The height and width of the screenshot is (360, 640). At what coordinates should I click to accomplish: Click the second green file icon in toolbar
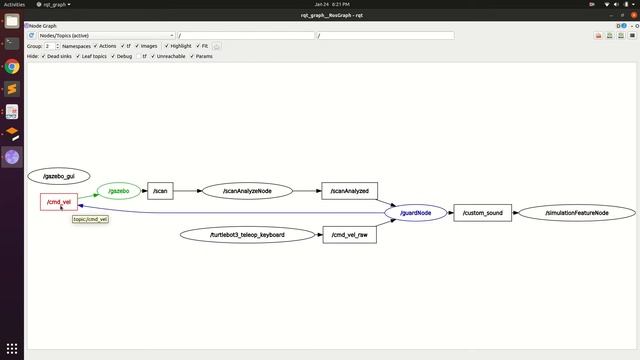(610, 36)
